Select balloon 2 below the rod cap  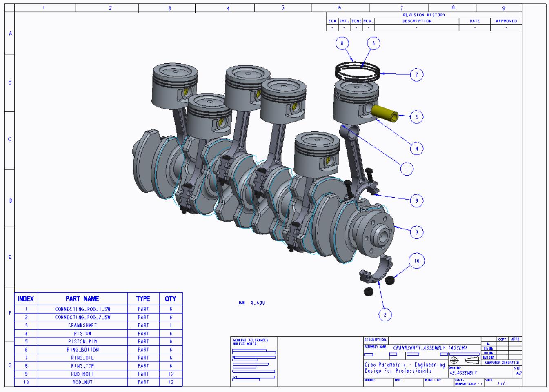pyautogui.click(x=385, y=314)
